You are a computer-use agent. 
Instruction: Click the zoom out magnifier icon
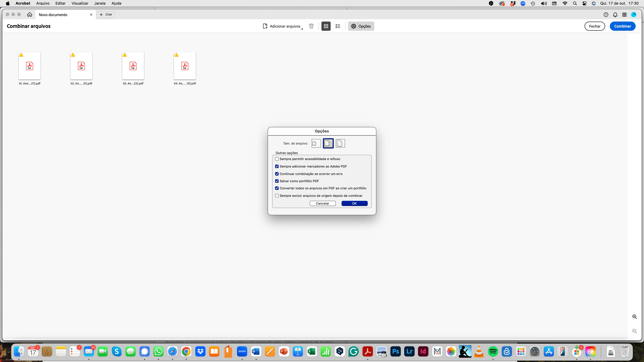click(x=635, y=331)
